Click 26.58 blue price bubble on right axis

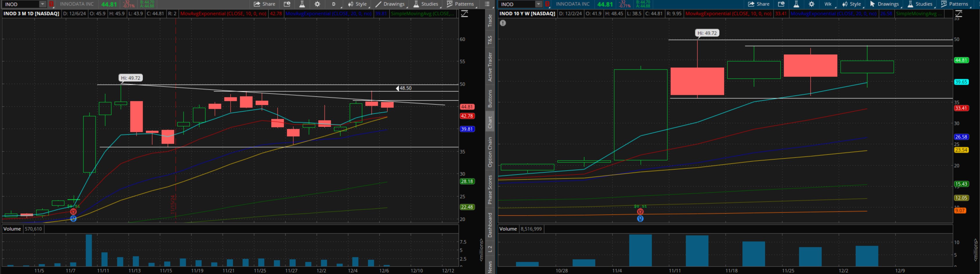[x=961, y=137]
